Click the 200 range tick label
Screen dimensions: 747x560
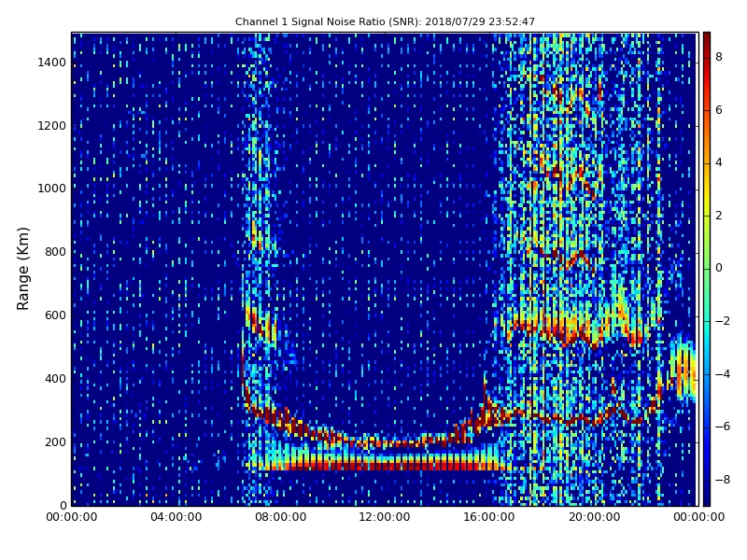55,441
